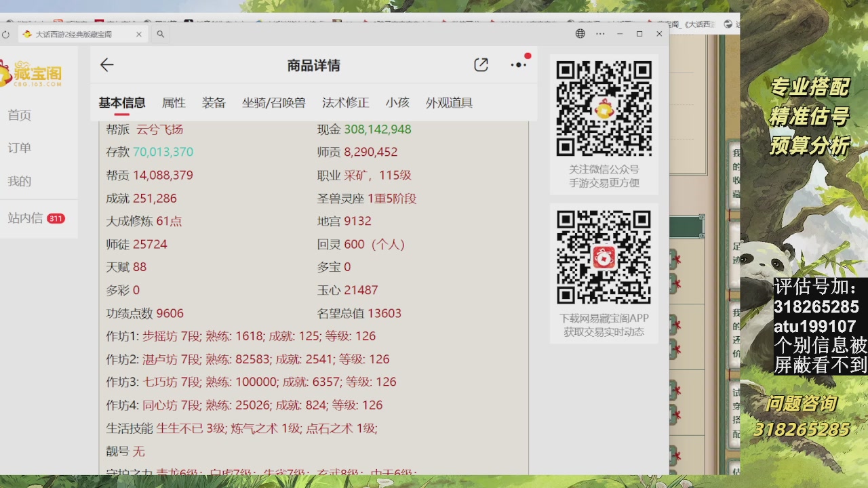This screenshot has width=868, height=488.
Task: Click the globe icon in the browser toolbar
Action: (x=580, y=34)
